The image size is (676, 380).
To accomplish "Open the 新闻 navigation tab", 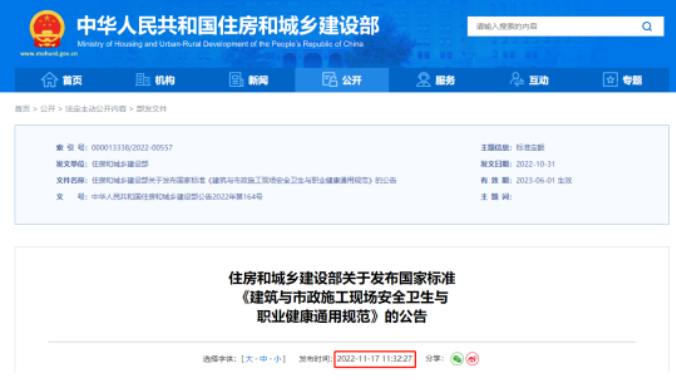I will [248, 80].
